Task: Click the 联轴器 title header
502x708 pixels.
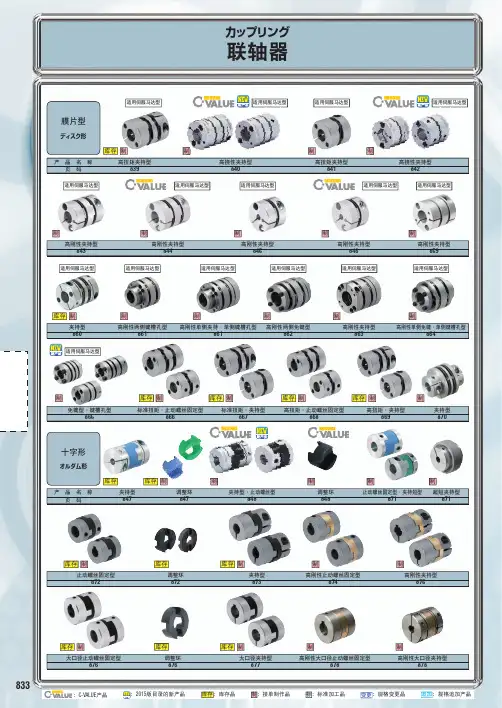Action: point(257,51)
